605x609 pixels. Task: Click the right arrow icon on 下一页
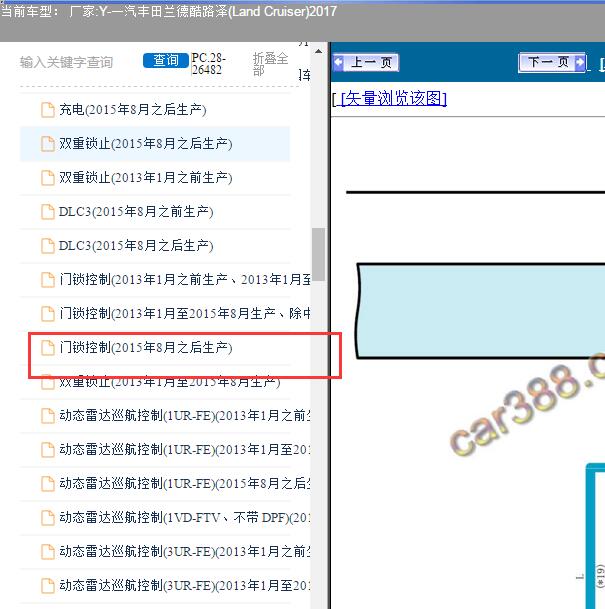[579, 62]
